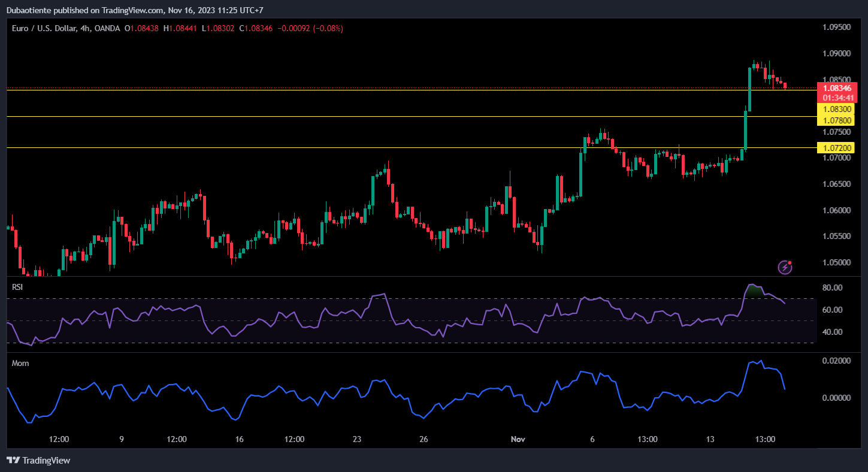Screen dimensions: 868x472
Task: Click the low value L1.08302
Action: point(219,28)
